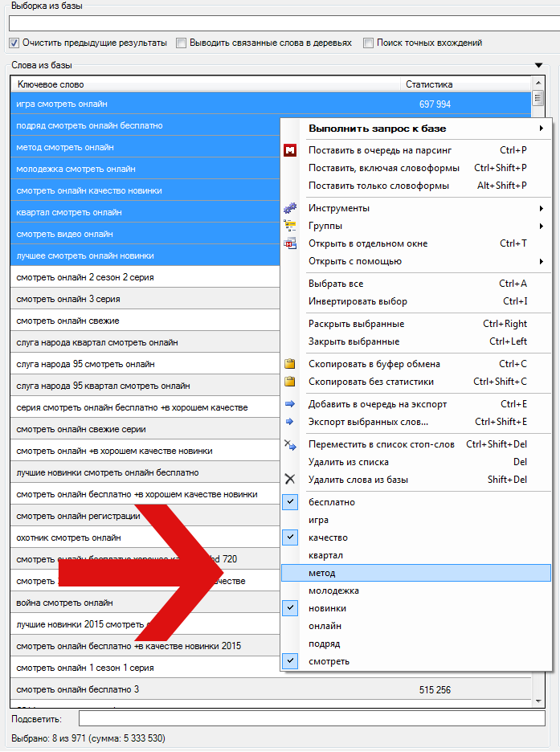Screen dimensions: 560x752
Task: Click the Groups tree icon
Action: point(290,226)
